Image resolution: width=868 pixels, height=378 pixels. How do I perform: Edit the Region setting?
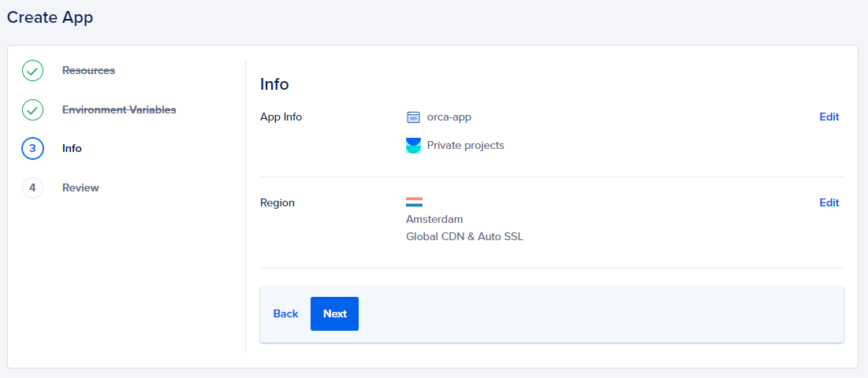(829, 203)
